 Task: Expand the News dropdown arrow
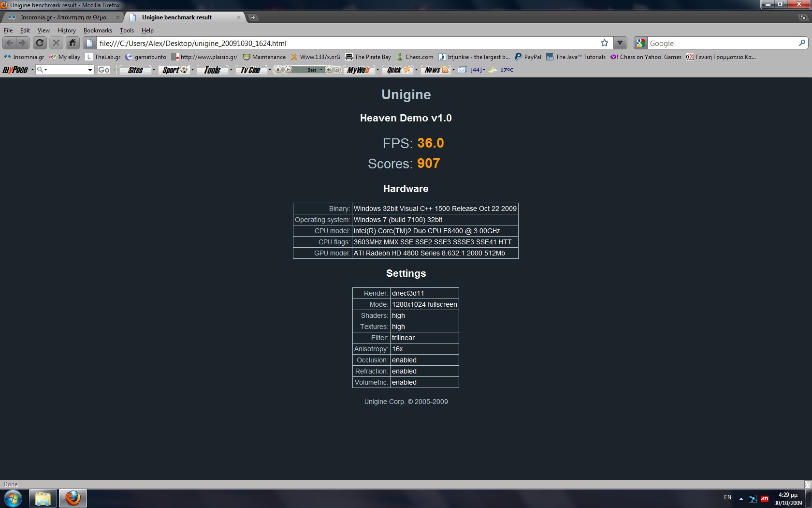(x=453, y=70)
